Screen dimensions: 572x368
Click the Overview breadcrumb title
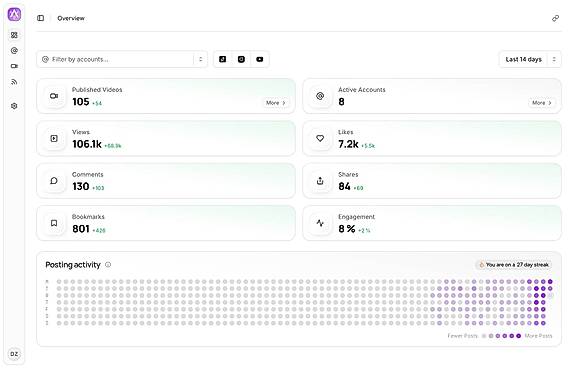point(71,18)
